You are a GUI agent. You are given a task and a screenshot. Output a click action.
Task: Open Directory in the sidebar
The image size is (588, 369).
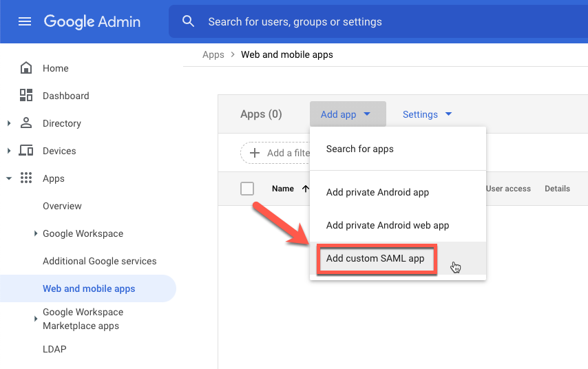(62, 123)
